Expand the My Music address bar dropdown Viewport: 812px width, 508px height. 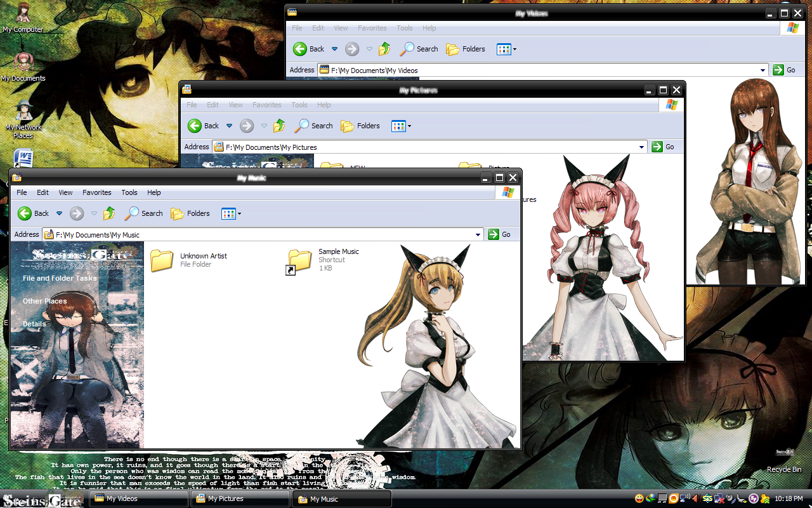[478, 234]
